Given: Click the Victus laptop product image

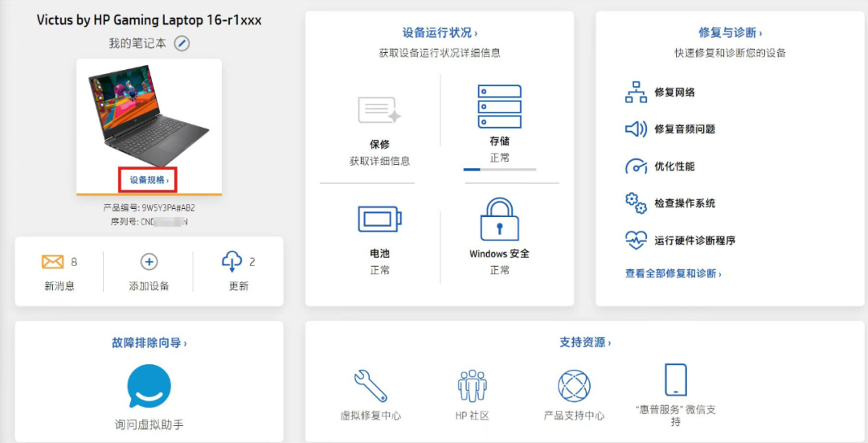Looking at the screenshot, I should pyautogui.click(x=149, y=116).
